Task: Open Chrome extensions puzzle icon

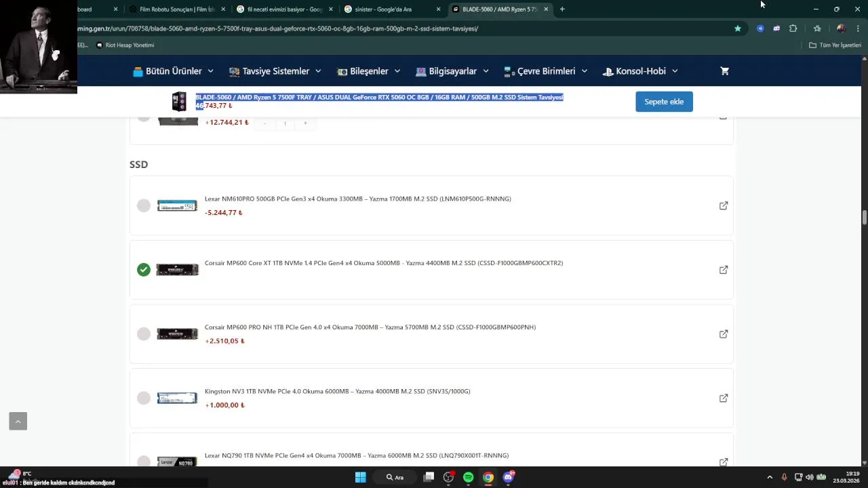Action: pos(793,28)
